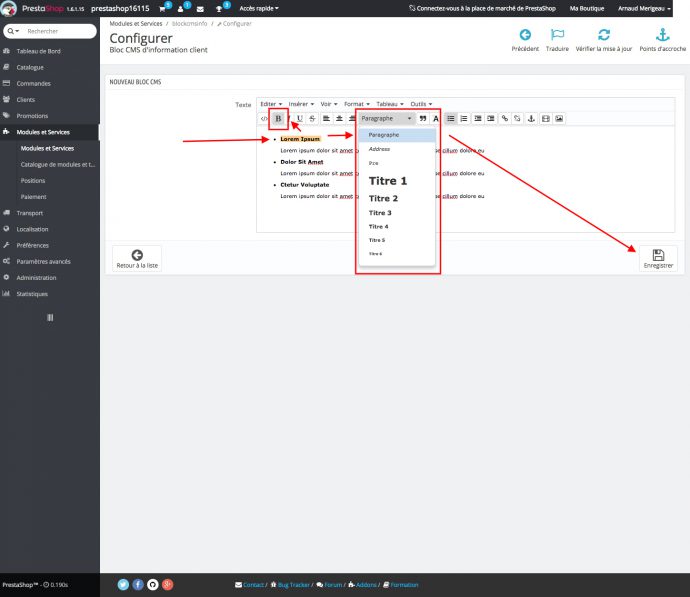Open the Twitter social link
This screenshot has height=597, width=690.
[123, 584]
